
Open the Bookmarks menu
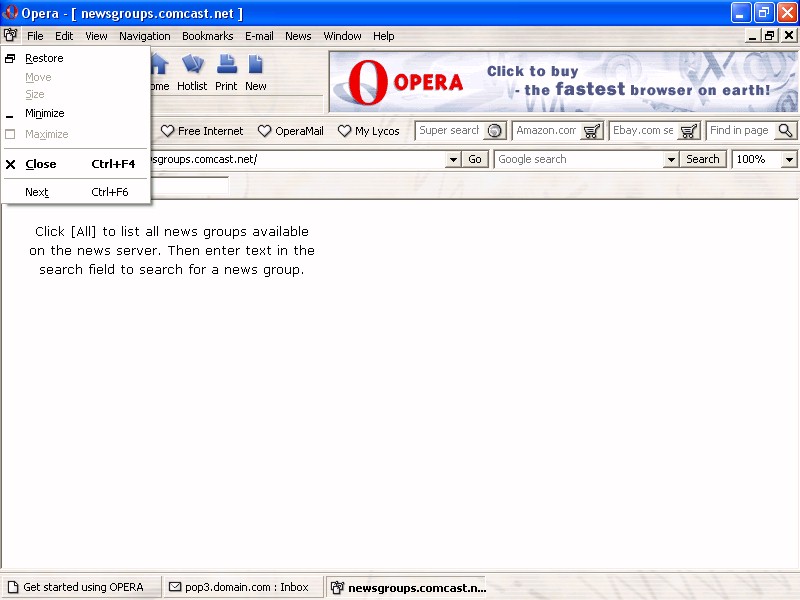(x=208, y=36)
